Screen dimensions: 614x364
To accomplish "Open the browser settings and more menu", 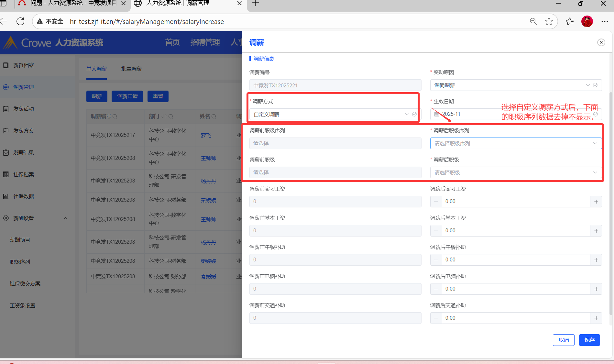I will click(605, 21).
